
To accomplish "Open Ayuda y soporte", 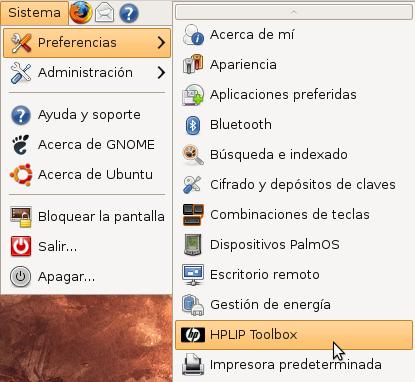I will point(87,115).
